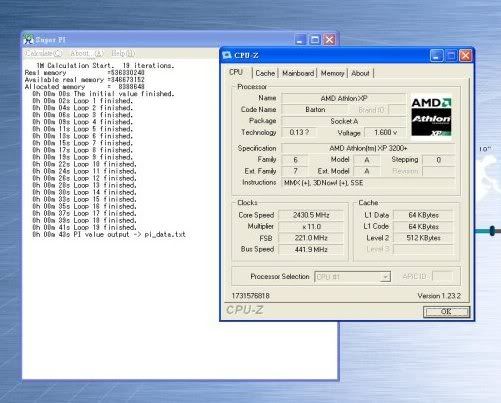Click the PI value output pi_data.txt line
Image resolution: width=501 pixels, height=403 pixels.
click(109, 235)
